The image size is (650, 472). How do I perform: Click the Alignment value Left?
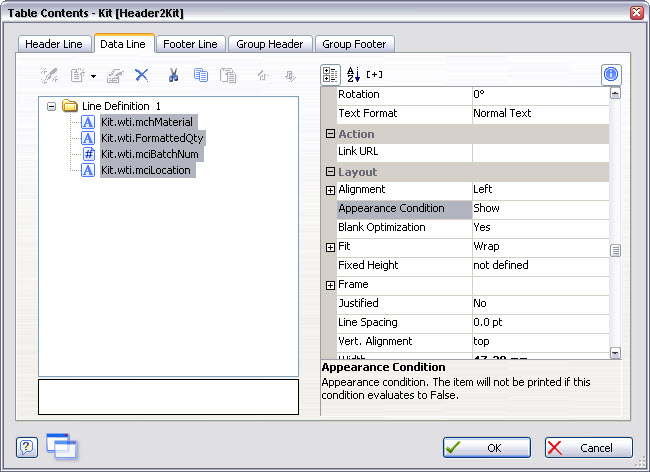[541, 190]
